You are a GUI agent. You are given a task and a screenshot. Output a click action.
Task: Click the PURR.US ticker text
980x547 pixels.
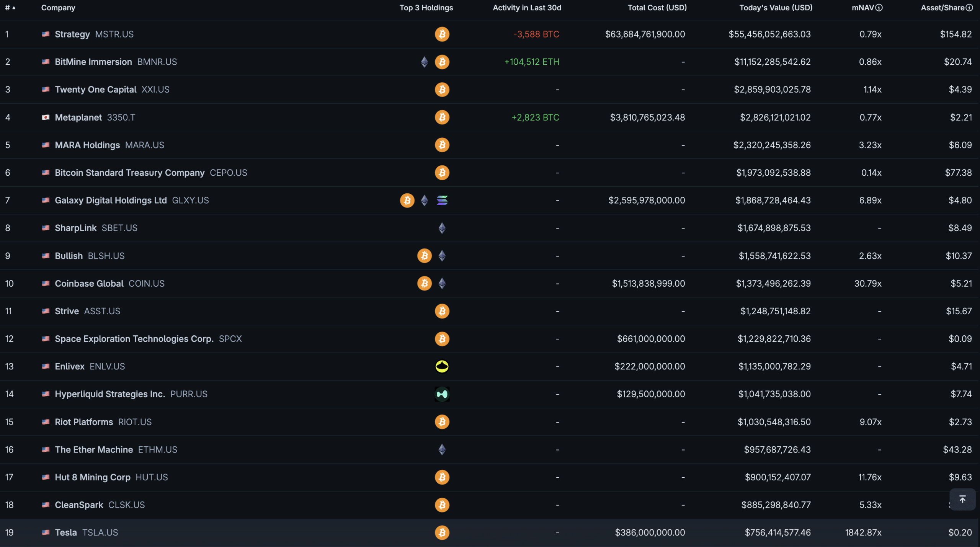(189, 394)
